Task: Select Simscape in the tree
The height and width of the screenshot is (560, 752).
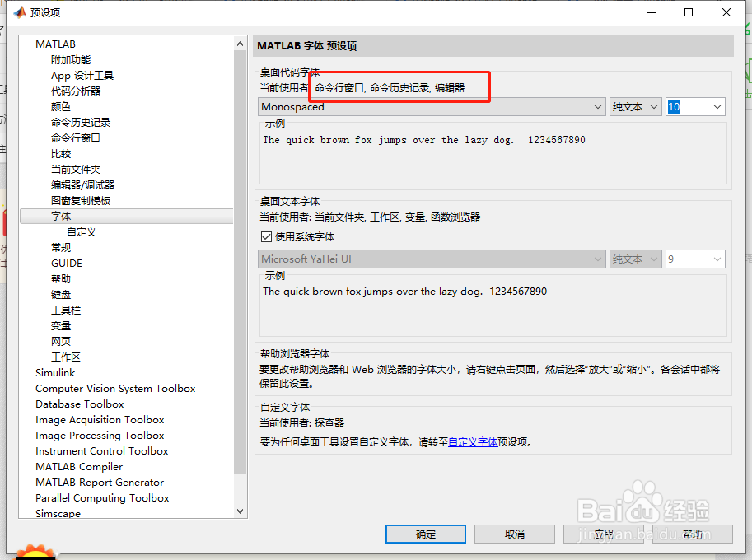Action: coord(58,513)
